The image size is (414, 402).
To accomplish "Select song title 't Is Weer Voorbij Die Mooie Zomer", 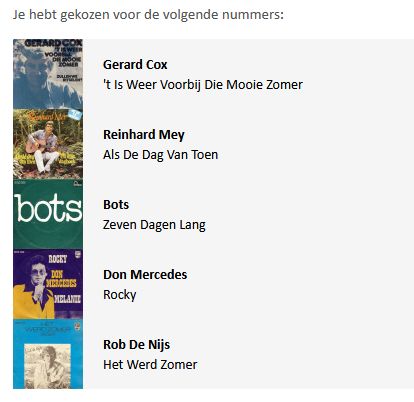I will pos(203,85).
